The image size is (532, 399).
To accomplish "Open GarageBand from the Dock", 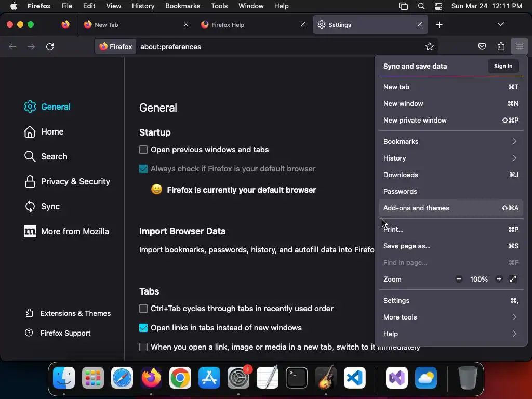I will [326, 378].
